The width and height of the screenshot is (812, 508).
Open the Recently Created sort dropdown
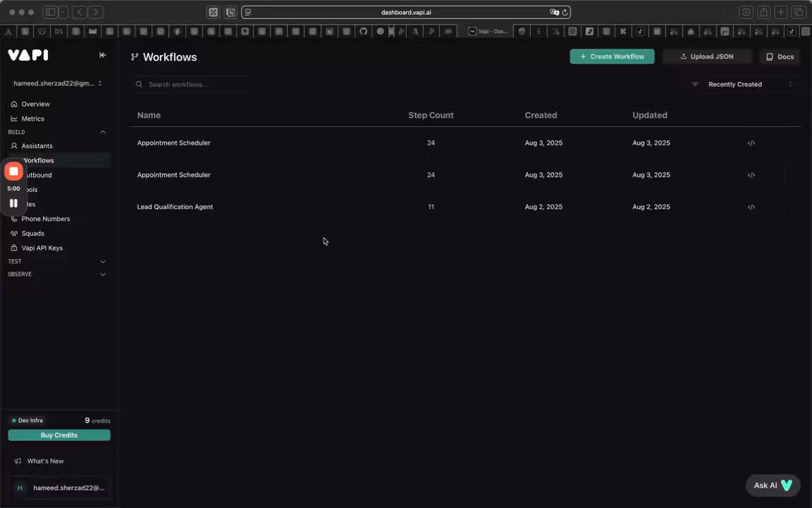click(742, 85)
